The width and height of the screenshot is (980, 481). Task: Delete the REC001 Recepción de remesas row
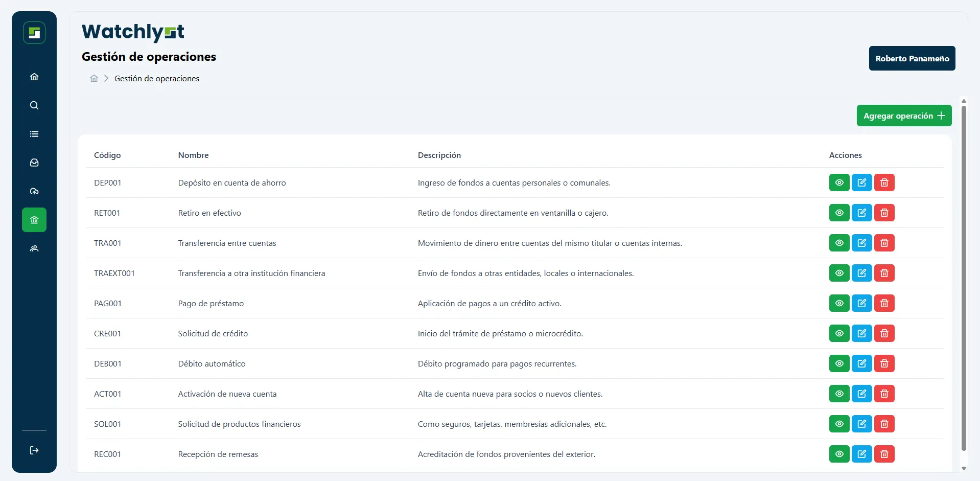(x=884, y=454)
